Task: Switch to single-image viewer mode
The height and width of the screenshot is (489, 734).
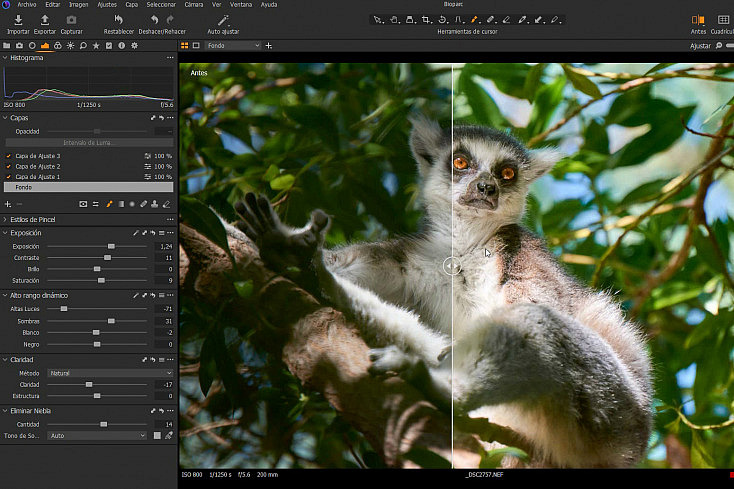Action: click(196, 45)
